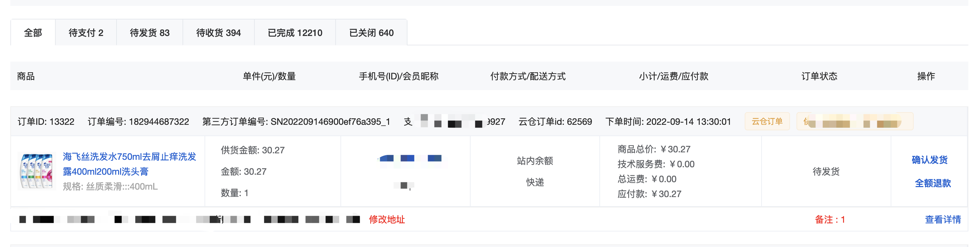Click the 待发货 status cell in the order row
Viewport: 980px width, 247px height.
826,171
